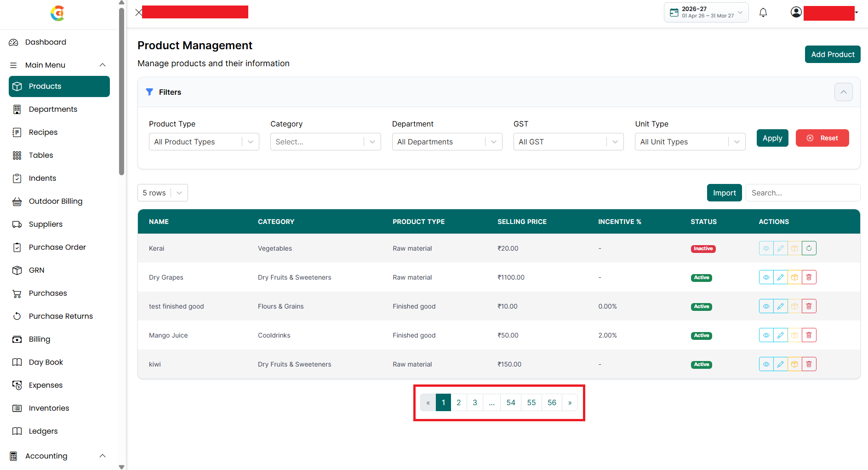The width and height of the screenshot is (868, 470).
Task: Click the Add Product button
Action: click(x=833, y=54)
